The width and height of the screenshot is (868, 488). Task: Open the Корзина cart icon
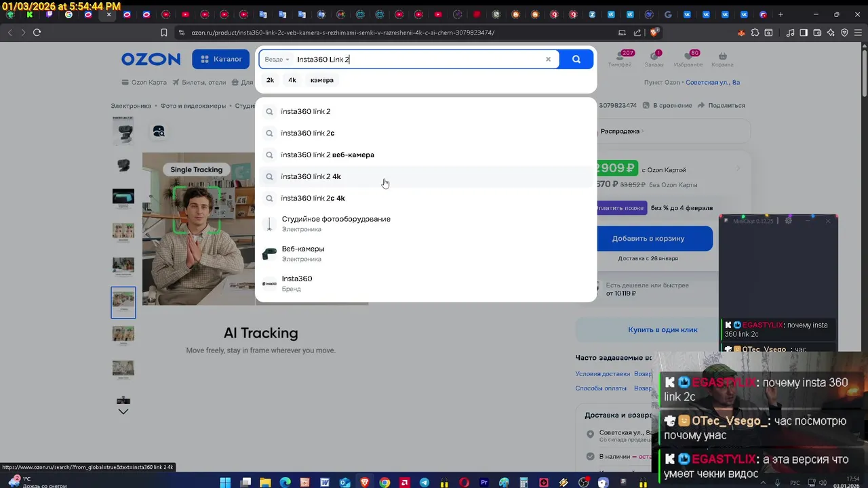(722, 60)
